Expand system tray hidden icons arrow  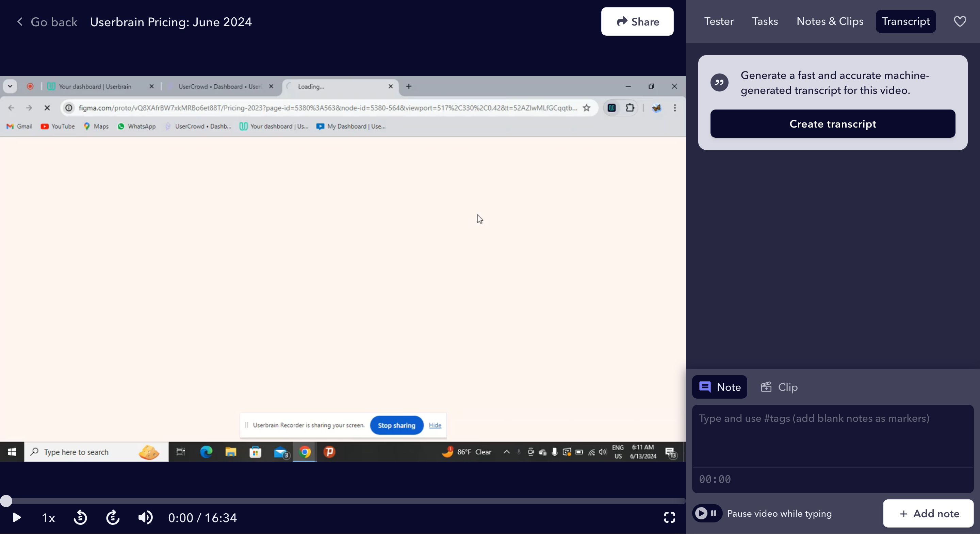[506, 452]
